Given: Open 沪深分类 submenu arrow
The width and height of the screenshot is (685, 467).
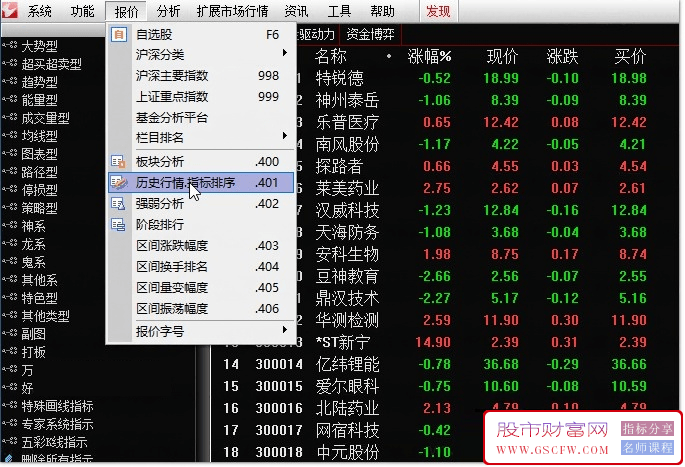Looking at the screenshot, I should pyautogui.click(x=284, y=53).
